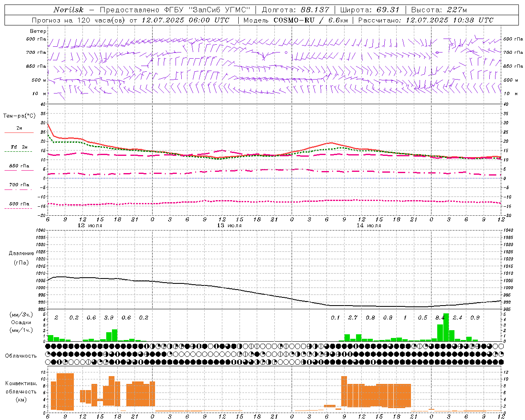Screen dimensions: 525x420
Task: Click the "14 июля" date label
Action: click(369, 226)
